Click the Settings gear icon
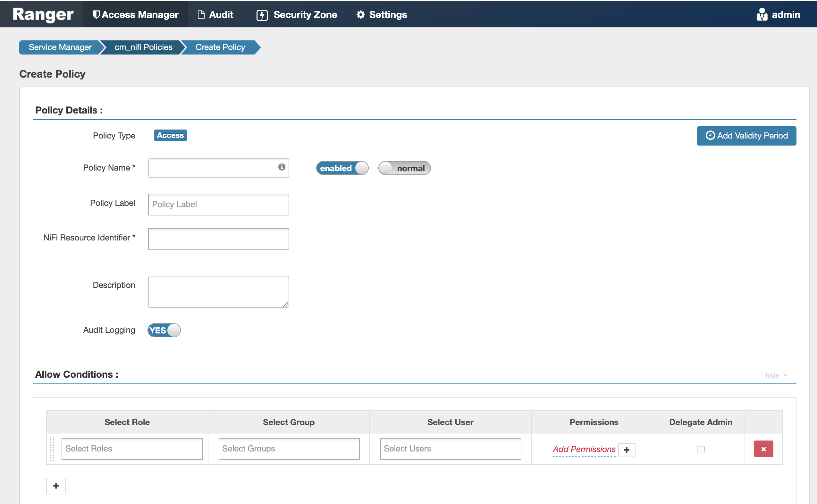Viewport: 817px width, 504px height. [x=360, y=14]
